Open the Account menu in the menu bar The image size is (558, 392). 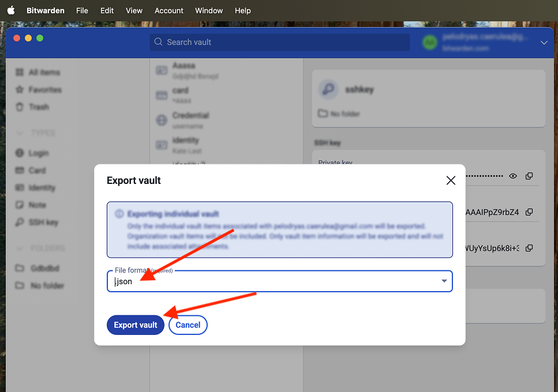click(x=168, y=10)
